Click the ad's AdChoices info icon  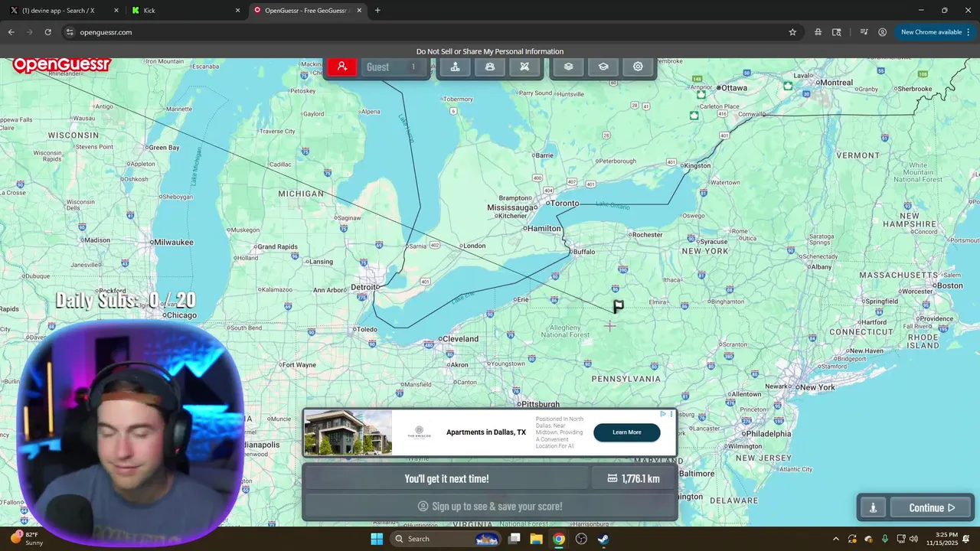click(663, 414)
